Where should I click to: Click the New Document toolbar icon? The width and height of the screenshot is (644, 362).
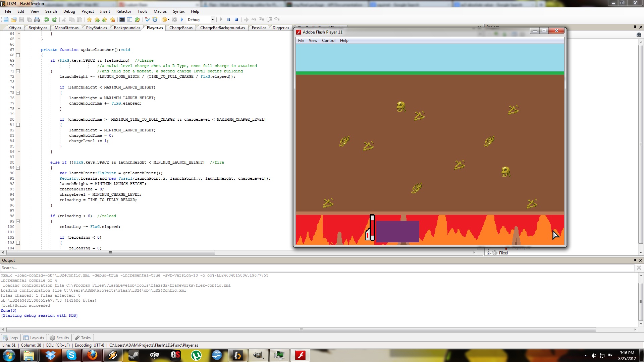click(x=6, y=20)
